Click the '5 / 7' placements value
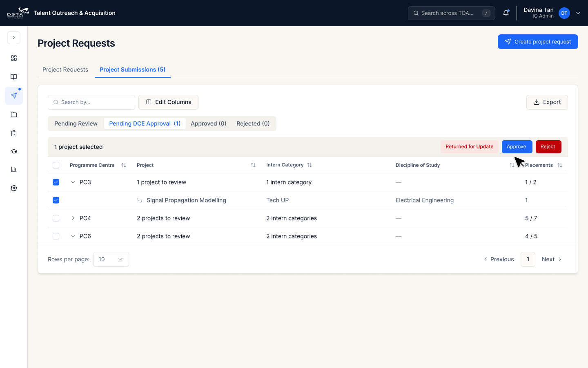 531,218
